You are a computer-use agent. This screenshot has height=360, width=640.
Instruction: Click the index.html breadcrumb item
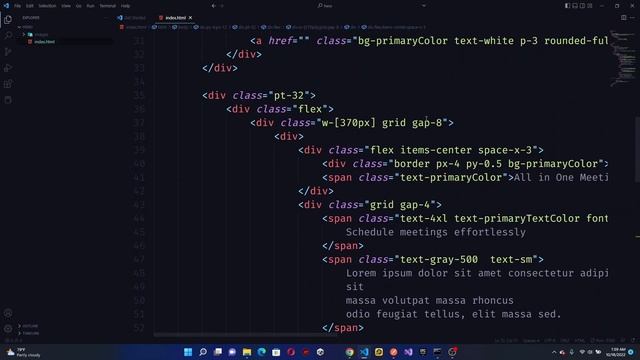[133, 27]
